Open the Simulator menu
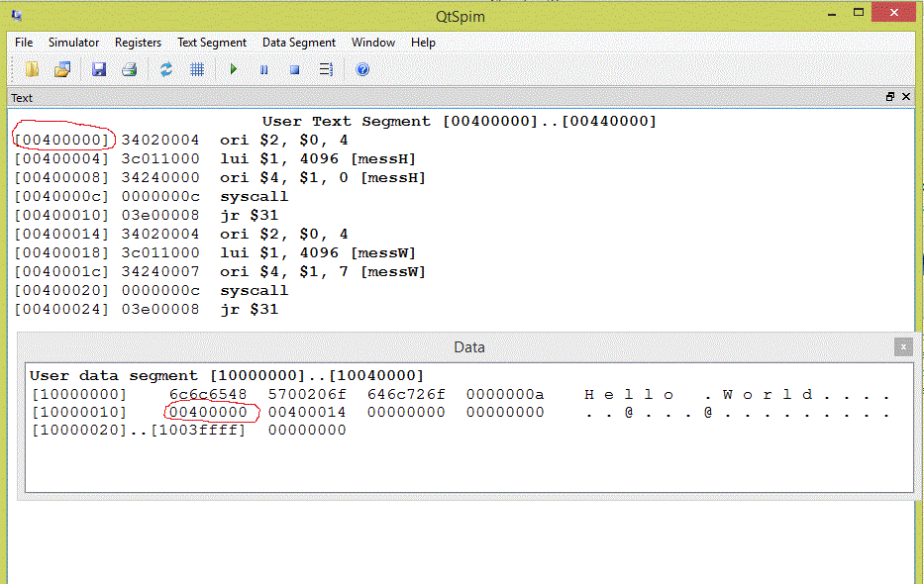 point(74,43)
